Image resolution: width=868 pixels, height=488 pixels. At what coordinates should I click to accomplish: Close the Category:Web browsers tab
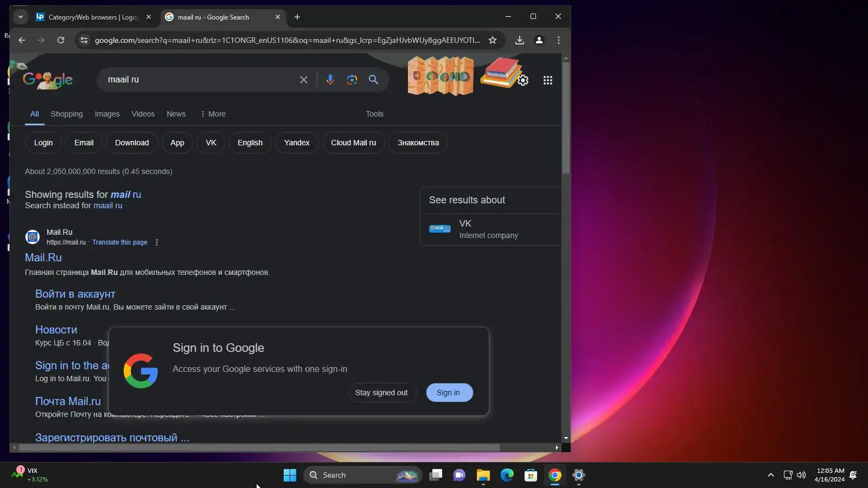click(149, 17)
